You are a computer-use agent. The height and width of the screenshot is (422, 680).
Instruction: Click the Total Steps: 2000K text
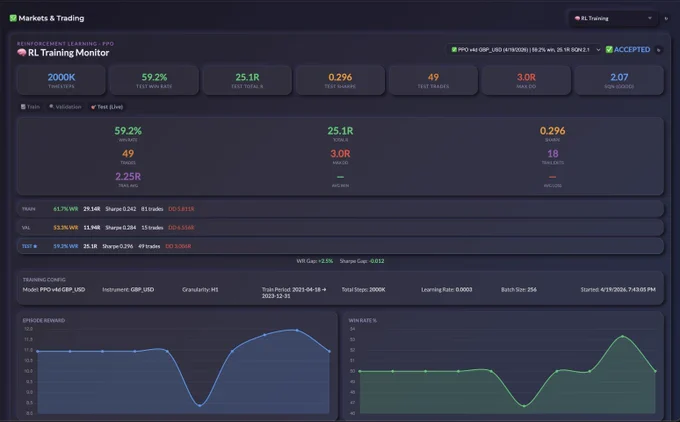coord(363,289)
